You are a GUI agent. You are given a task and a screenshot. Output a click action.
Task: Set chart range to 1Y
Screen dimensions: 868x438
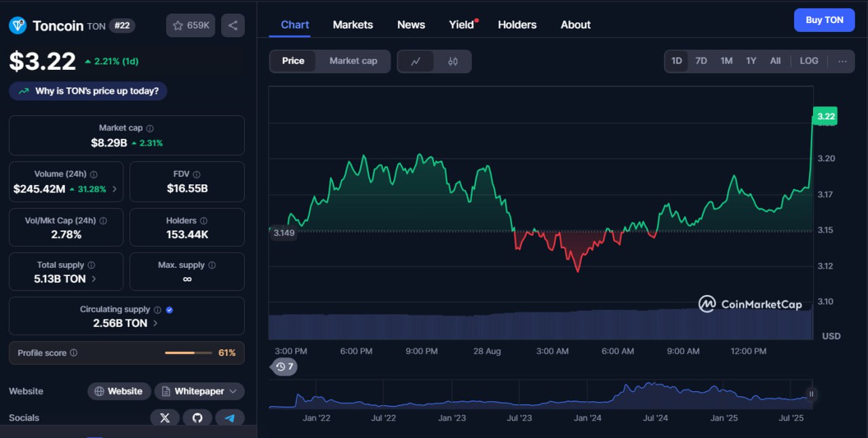[751, 61]
